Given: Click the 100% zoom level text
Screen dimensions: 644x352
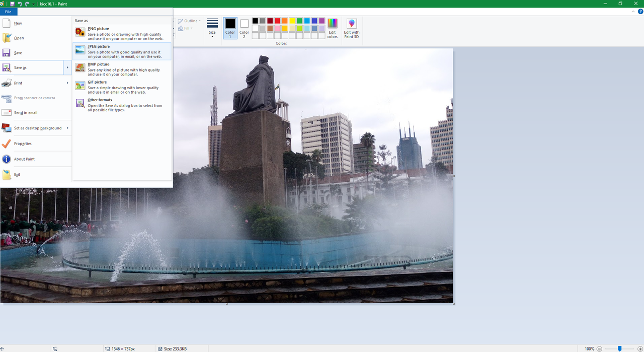Looking at the screenshot, I should (x=589, y=348).
